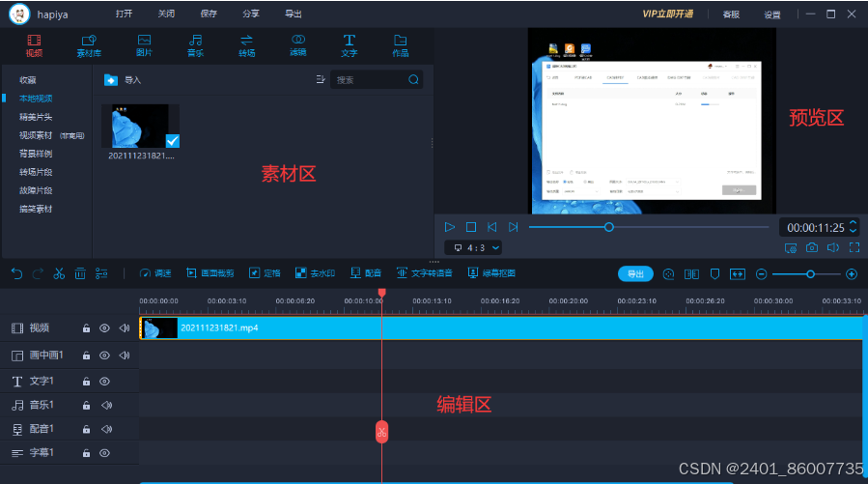This screenshot has width=868, height=484.
Task: Mute the 画中画1 track
Action: (x=125, y=356)
